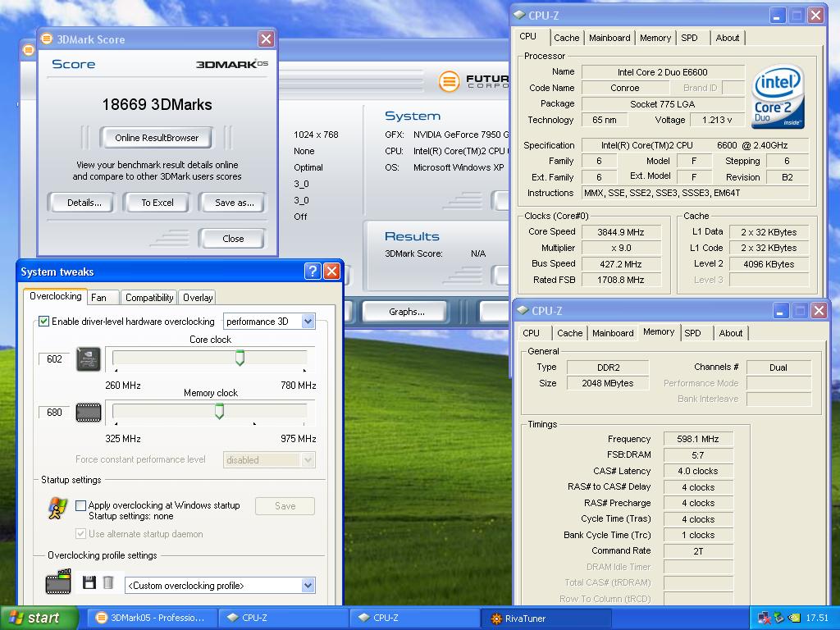Click the Intel Core 2 Duo logo
The height and width of the screenshot is (630, 840).
coord(778,97)
